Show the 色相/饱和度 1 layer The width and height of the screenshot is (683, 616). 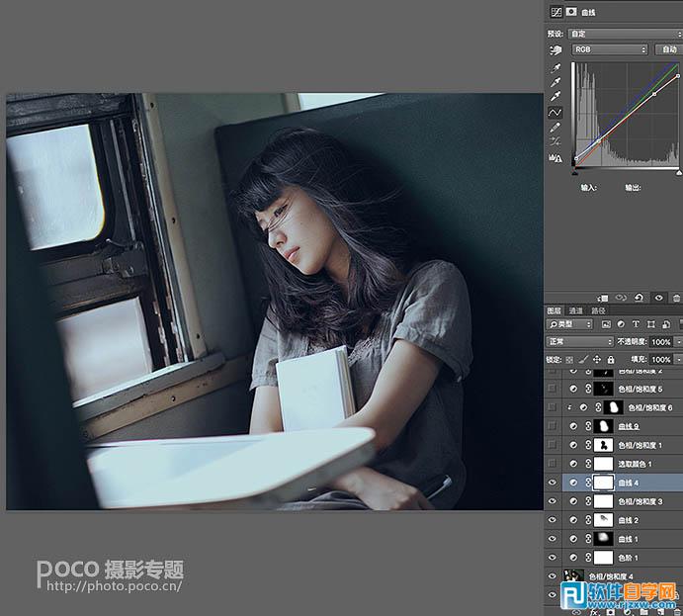point(552,444)
